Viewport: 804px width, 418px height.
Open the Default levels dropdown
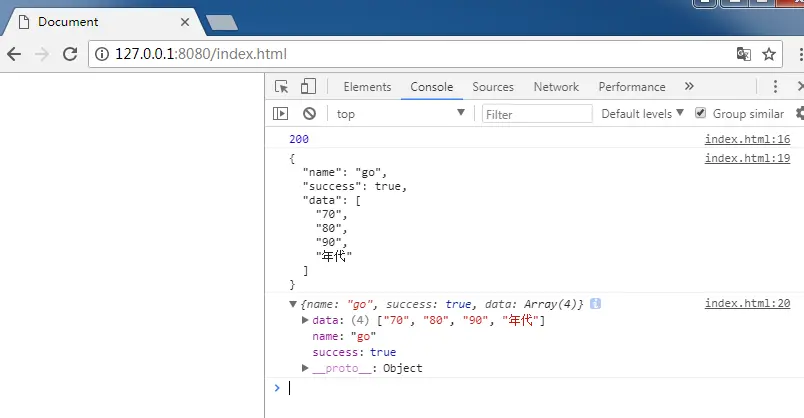pyautogui.click(x=642, y=113)
